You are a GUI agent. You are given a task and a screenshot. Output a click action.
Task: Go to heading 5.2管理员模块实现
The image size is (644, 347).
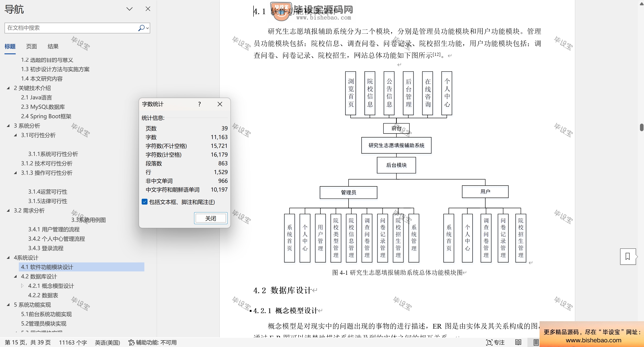pyautogui.click(x=43, y=323)
